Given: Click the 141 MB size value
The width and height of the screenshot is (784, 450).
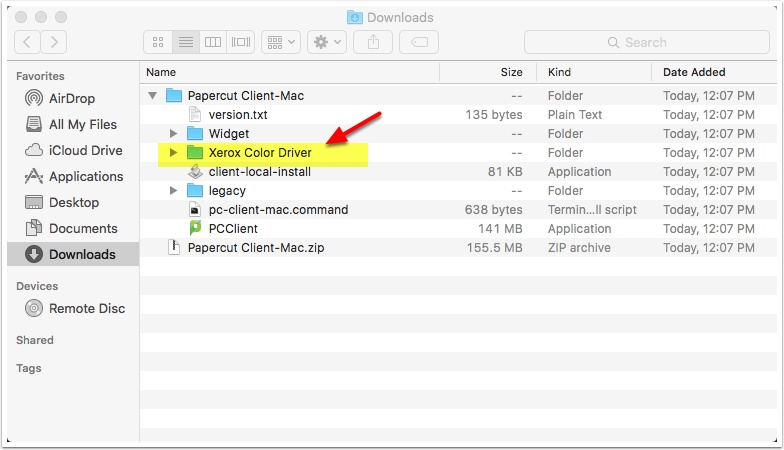Looking at the screenshot, I should 500,228.
